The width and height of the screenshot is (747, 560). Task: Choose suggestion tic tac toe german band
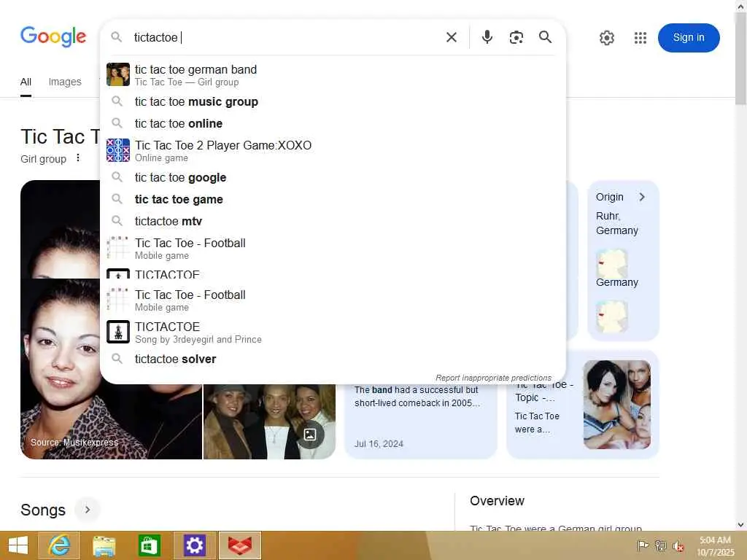pyautogui.click(x=333, y=75)
